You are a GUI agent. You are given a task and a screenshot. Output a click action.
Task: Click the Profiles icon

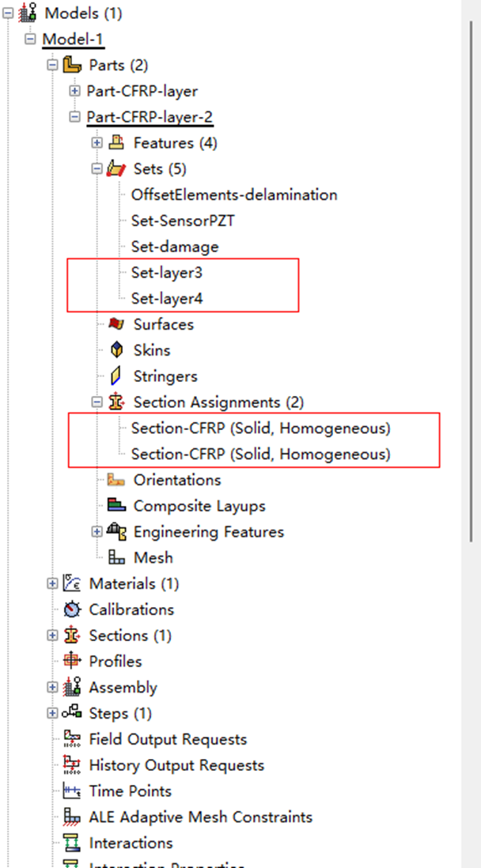(72, 661)
